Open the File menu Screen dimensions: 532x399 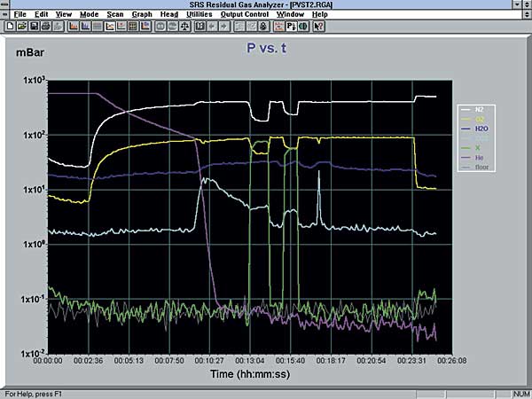coord(20,14)
